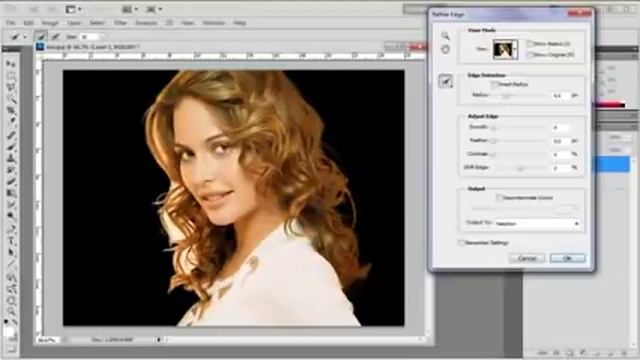Click the Radius slider handle
640x360 pixels.
point(505,96)
